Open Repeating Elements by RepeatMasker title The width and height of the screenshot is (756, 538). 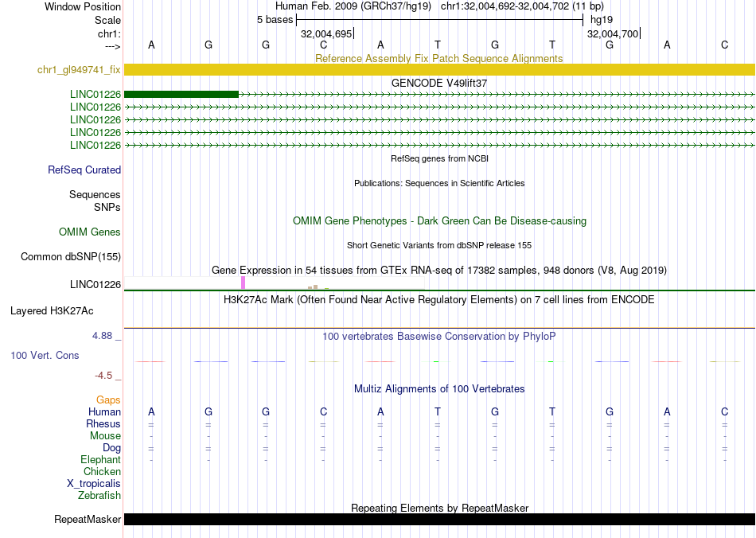coord(440,508)
